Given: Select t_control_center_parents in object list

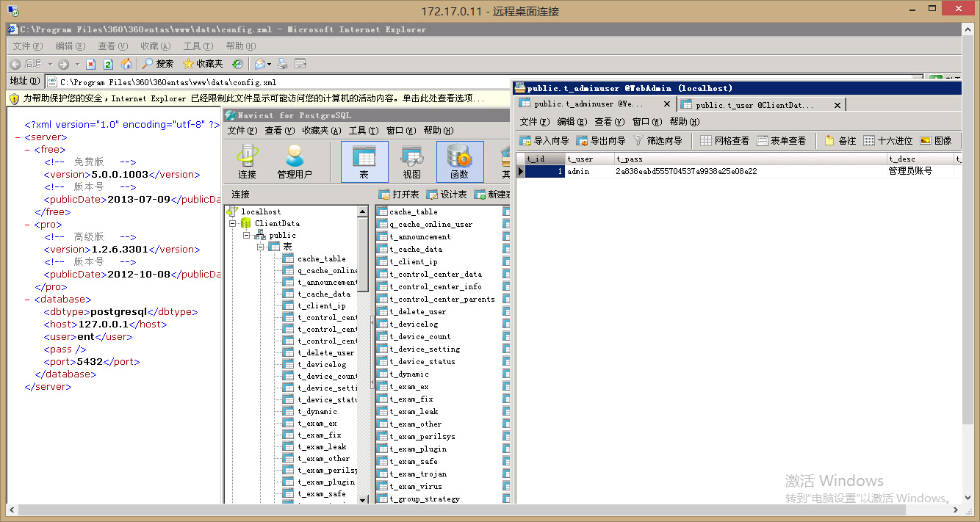Looking at the screenshot, I should coord(442,299).
